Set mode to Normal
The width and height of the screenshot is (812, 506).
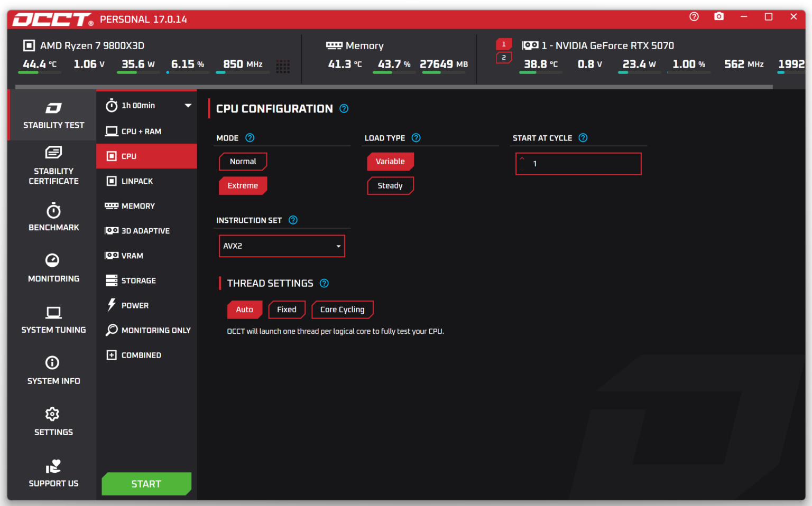click(x=243, y=162)
